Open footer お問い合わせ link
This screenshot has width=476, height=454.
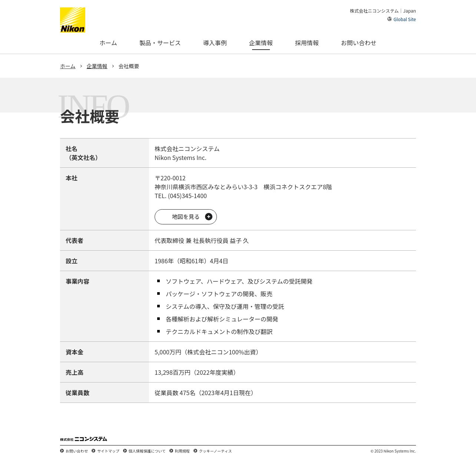click(x=77, y=451)
